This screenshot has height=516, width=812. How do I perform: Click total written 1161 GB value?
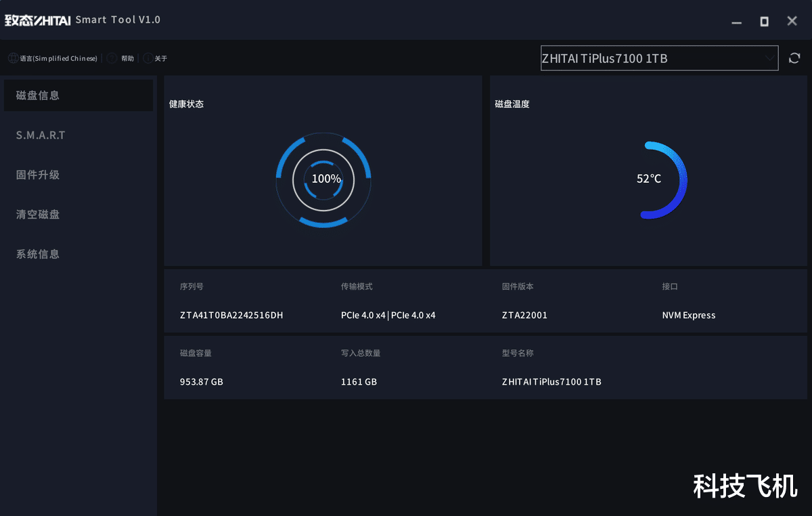(x=359, y=382)
